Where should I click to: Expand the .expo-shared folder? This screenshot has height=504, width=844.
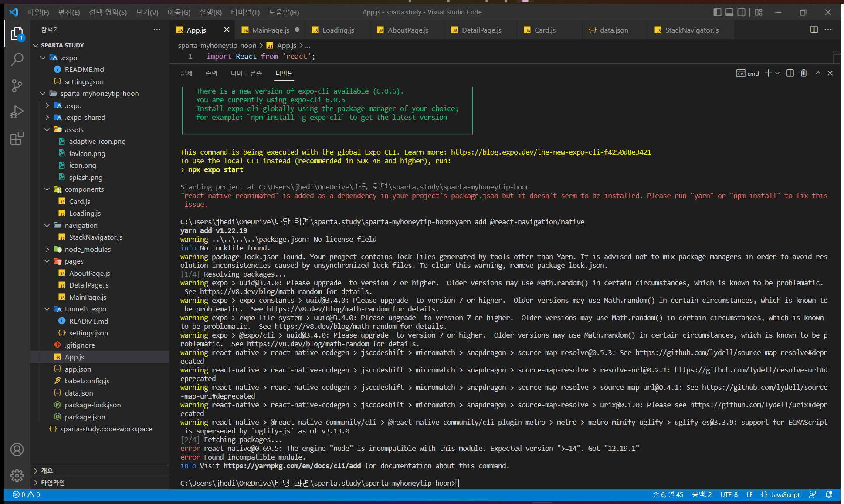(47, 117)
